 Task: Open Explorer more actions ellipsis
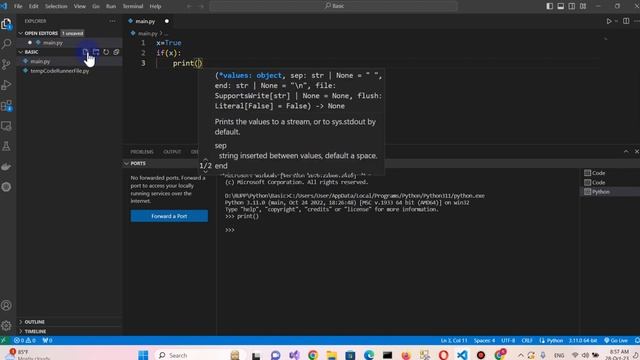coord(112,21)
